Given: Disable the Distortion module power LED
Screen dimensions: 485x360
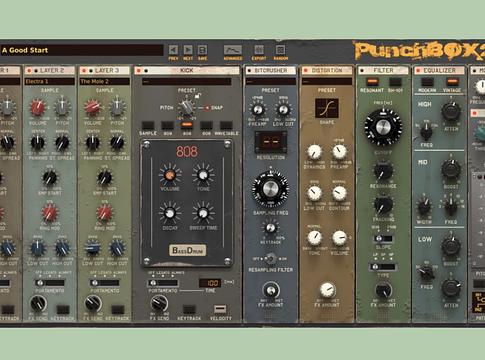Looking at the screenshot, I should click(x=305, y=71).
